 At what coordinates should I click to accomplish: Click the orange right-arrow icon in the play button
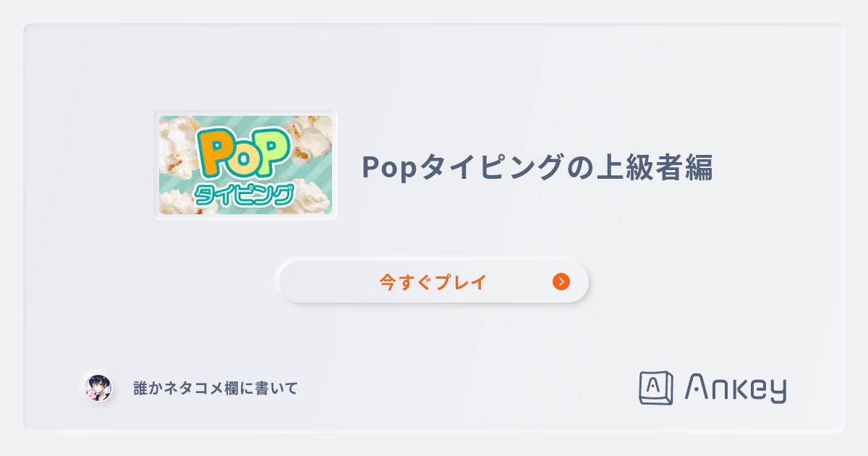tap(561, 282)
